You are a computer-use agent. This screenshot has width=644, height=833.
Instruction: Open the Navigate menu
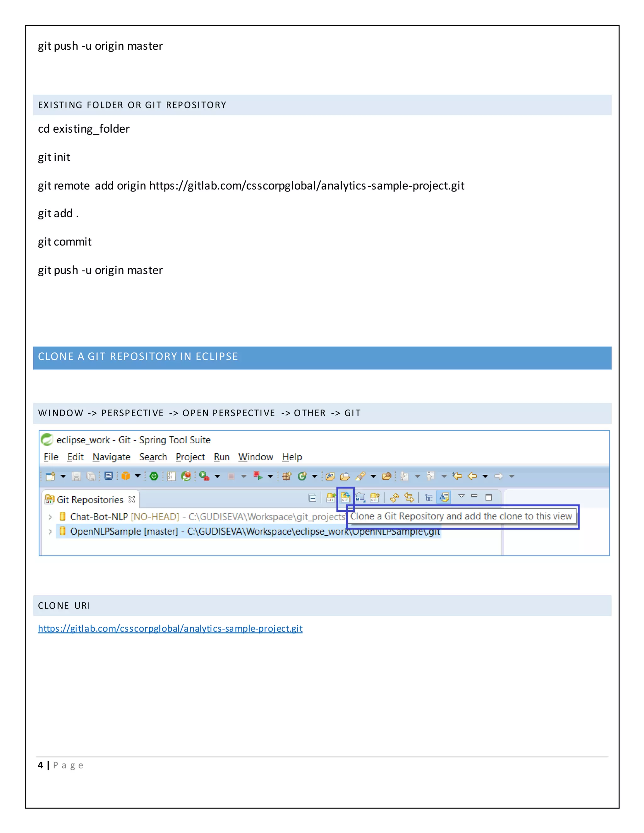111,457
